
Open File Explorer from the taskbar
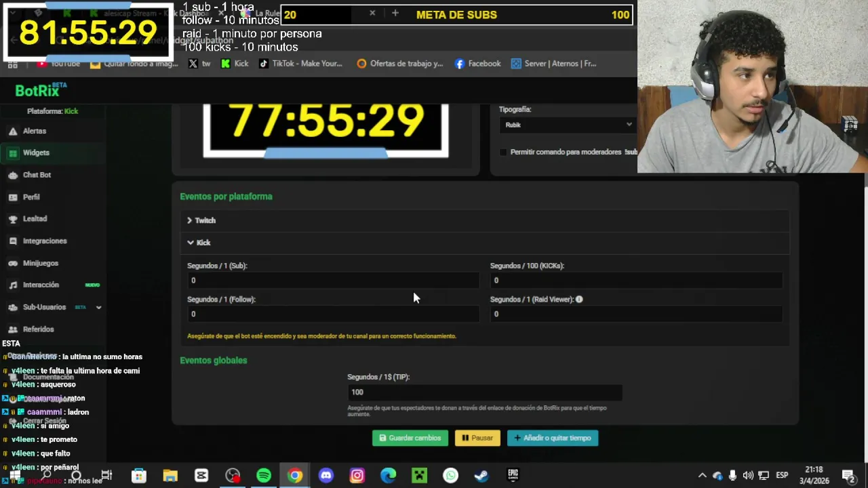170,476
